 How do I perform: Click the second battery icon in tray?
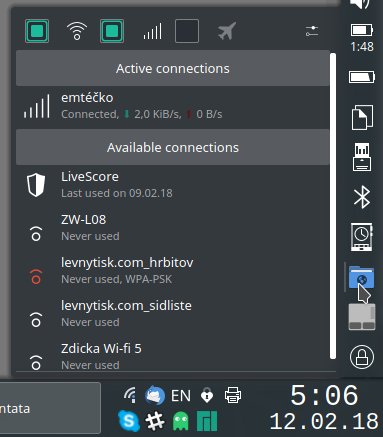click(x=362, y=77)
